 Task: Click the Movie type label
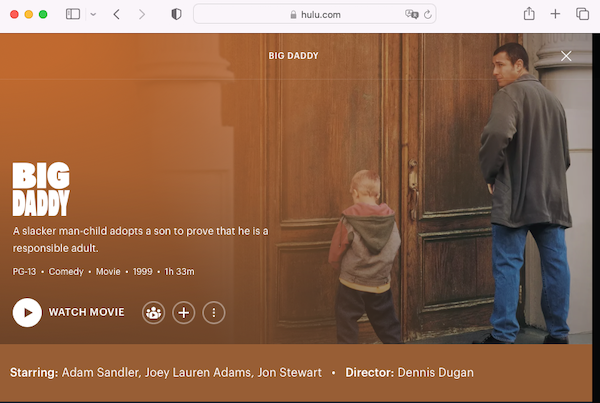(x=108, y=271)
